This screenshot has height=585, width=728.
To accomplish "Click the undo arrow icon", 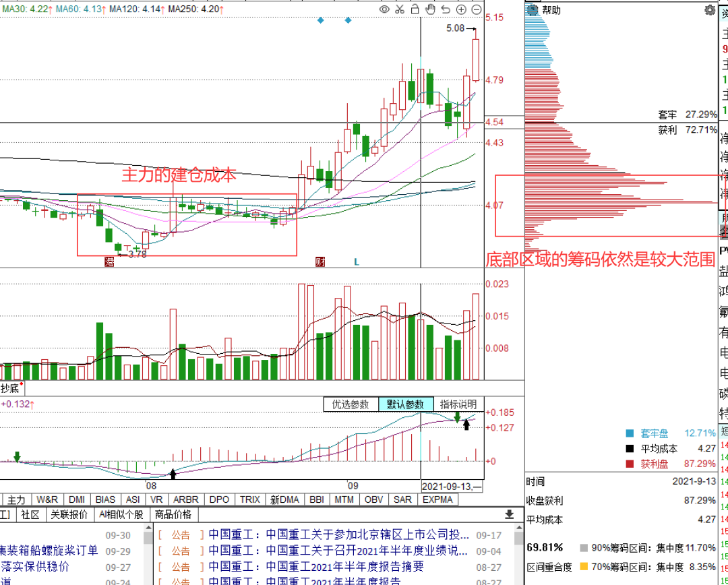I will tap(446, 9).
